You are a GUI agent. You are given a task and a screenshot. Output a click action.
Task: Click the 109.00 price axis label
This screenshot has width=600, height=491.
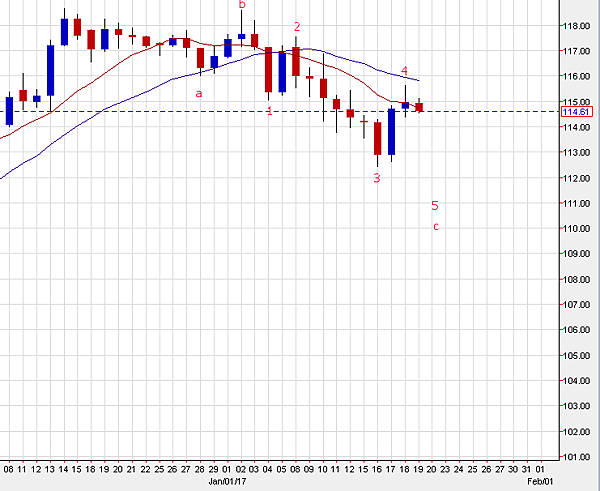pos(576,254)
